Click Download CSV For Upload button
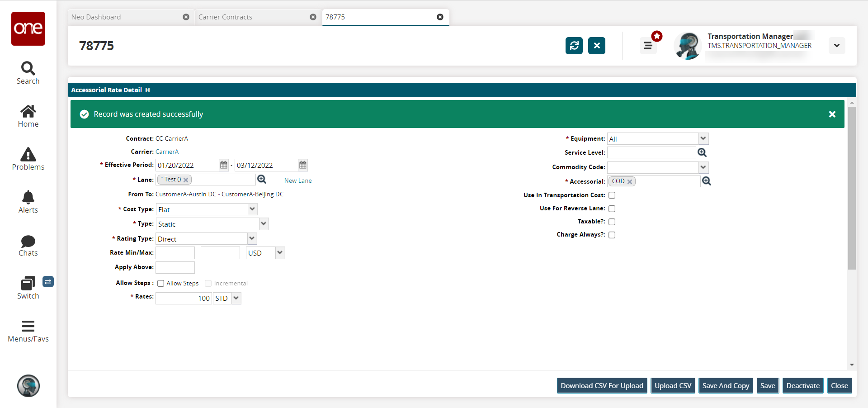The width and height of the screenshot is (868, 408). [x=602, y=386]
